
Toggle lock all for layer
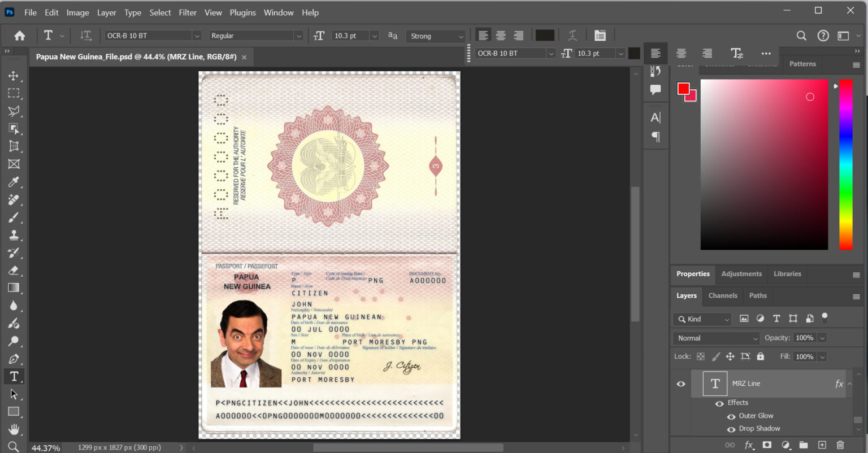[760, 356]
